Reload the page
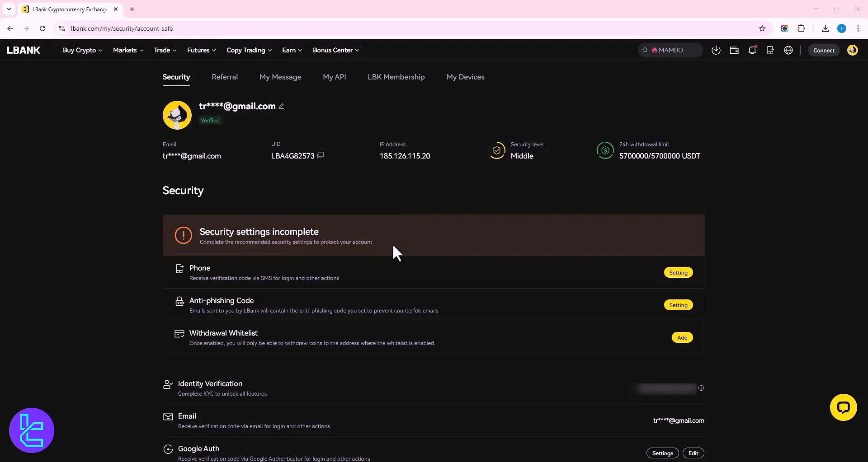The height and width of the screenshot is (462, 868). pos(42,28)
